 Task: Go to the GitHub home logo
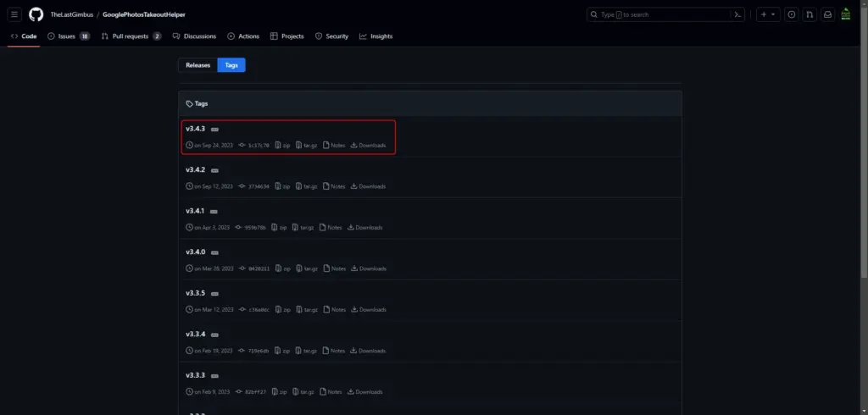36,14
